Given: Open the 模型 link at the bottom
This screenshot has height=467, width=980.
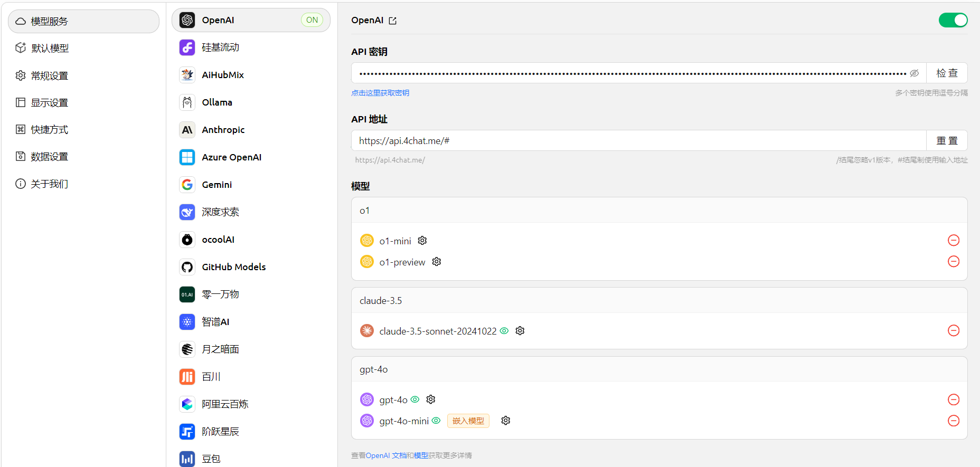Looking at the screenshot, I should pyautogui.click(x=421, y=455).
